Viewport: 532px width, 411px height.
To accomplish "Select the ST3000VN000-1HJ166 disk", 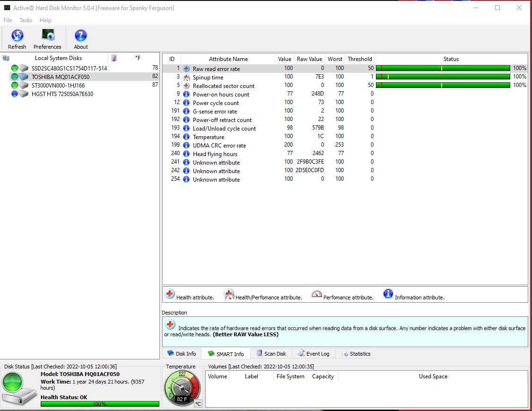I will click(x=58, y=86).
